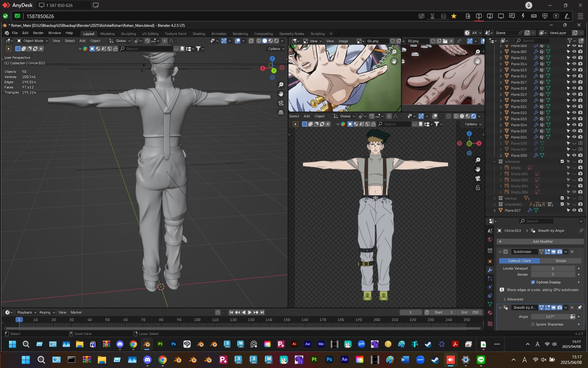Open the Object properties orange square tab
588x368 pixels.
pos(490,262)
